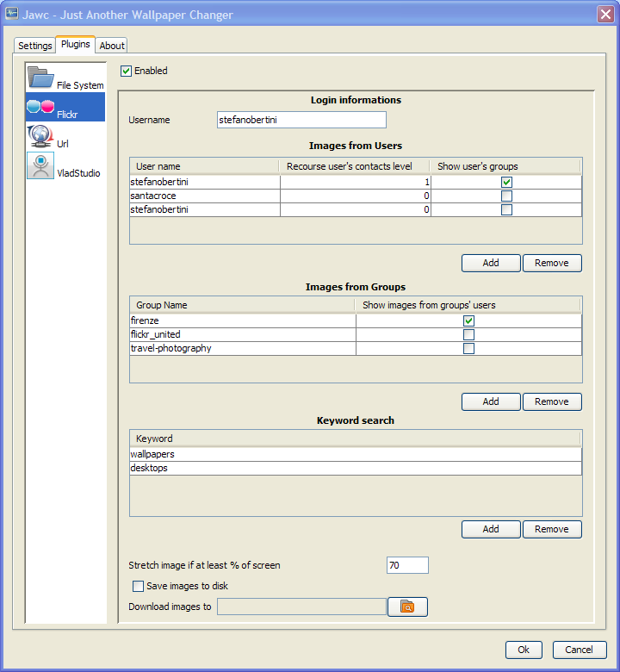Enable Save images to disk
The height and width of the screenshot is (672, 620).
(138, 587)
